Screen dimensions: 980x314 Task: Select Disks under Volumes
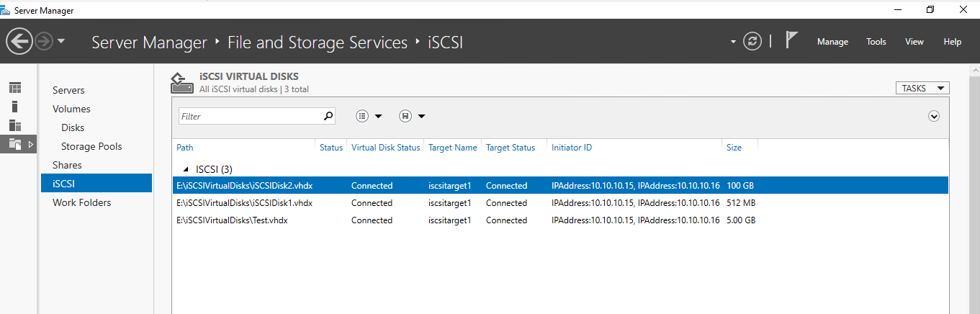73,127
